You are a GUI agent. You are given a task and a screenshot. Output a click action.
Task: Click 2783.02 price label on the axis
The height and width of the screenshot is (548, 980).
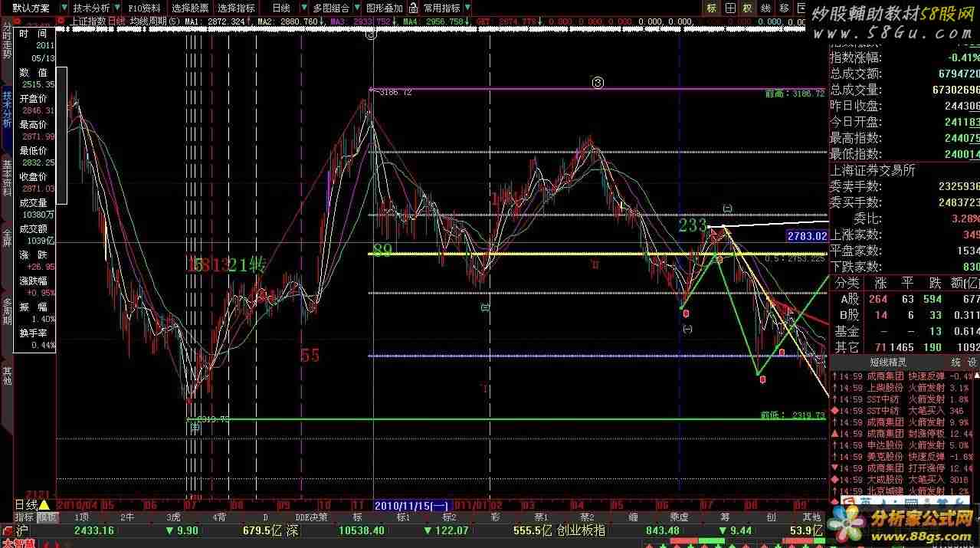tap(807, 237)
